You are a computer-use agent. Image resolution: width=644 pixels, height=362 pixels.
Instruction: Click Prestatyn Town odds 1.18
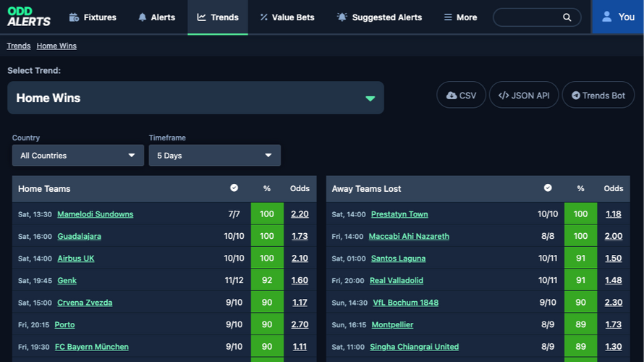[x=613, y=214]
